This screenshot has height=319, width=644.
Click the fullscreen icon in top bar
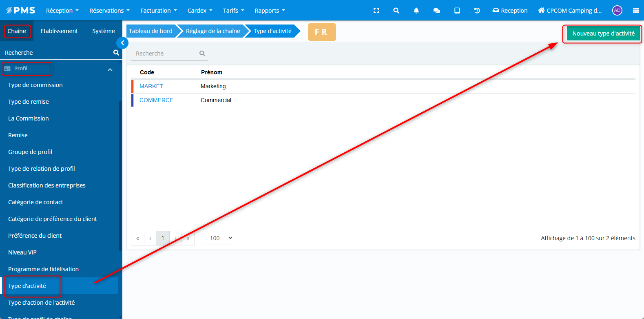point(376,11)
